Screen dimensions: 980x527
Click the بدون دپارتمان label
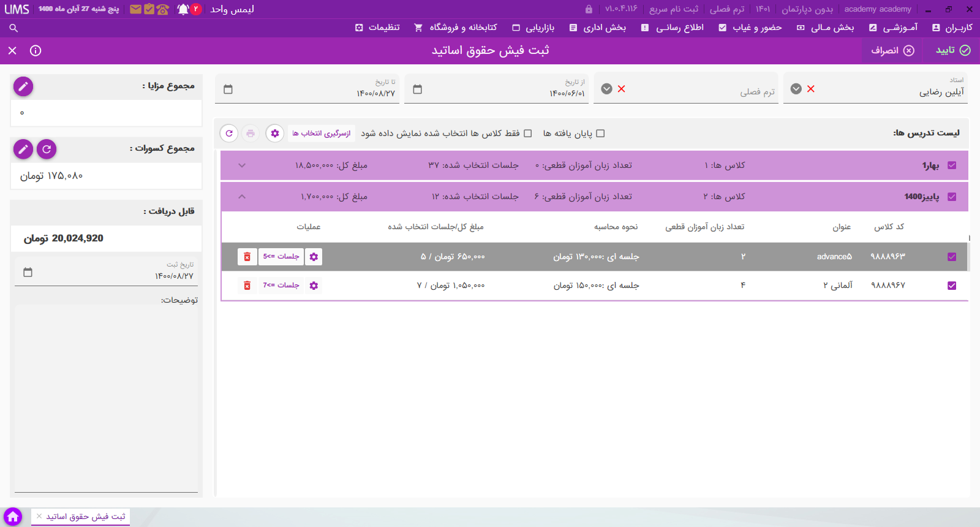coord(807,9)
